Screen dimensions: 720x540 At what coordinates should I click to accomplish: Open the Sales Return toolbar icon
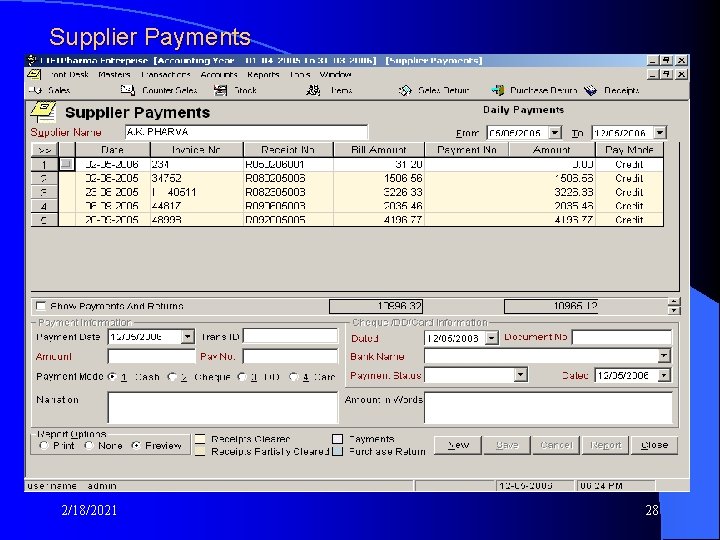[x=405, y=90]
